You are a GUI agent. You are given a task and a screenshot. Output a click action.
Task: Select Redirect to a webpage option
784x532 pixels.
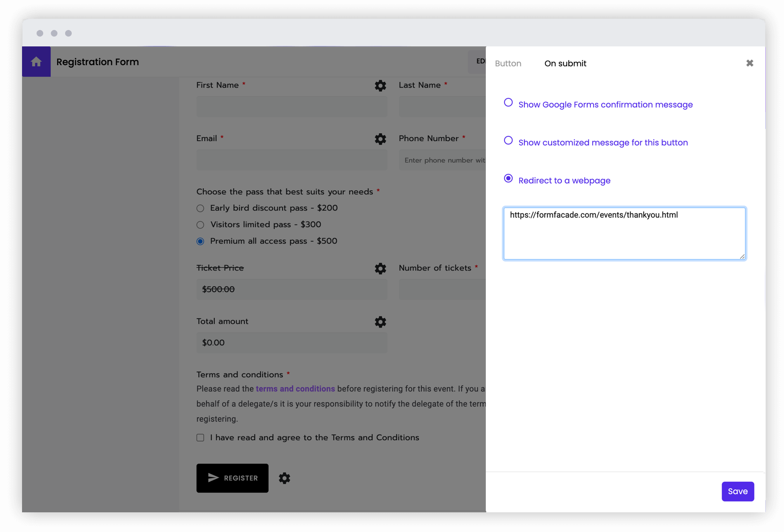click(x=508, y=179)
